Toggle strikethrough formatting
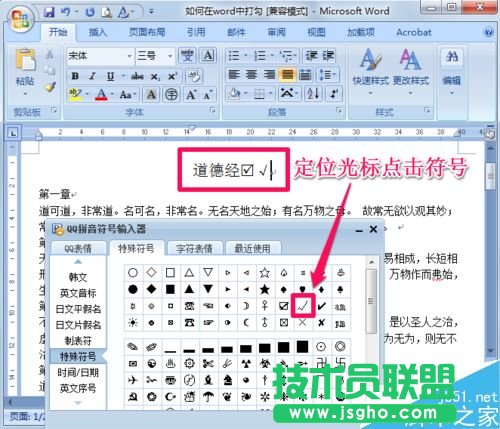The width and height of the screenshot is (500, 429). tap(137, 76)
